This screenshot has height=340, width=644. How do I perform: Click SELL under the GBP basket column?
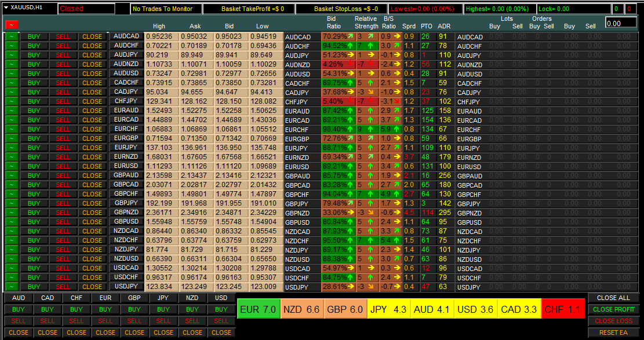[x=134, y=321]
